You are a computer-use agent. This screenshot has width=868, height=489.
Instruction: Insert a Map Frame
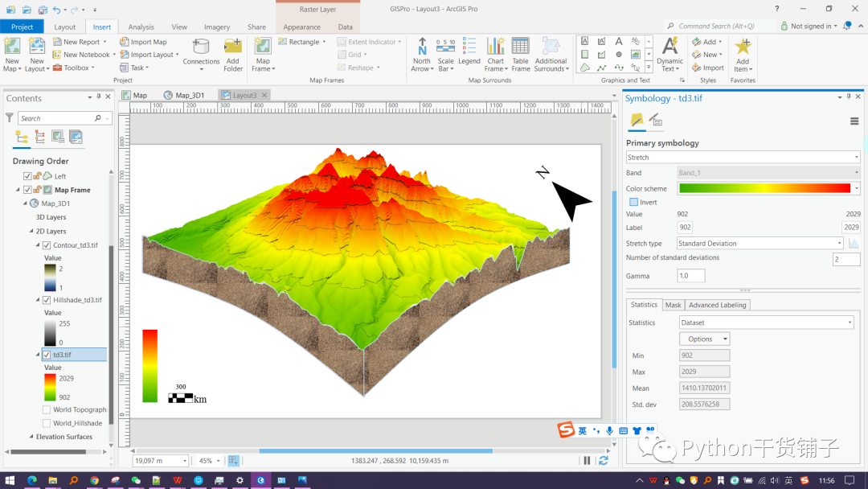point(263,54)
